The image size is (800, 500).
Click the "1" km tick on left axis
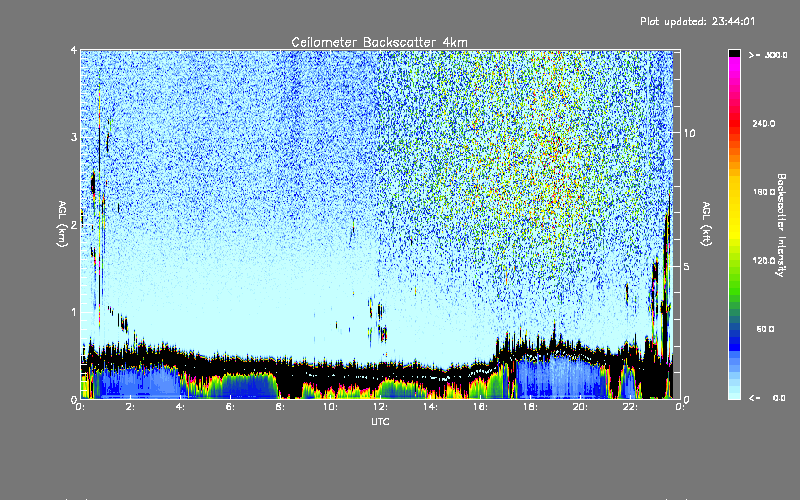point(74,312)
